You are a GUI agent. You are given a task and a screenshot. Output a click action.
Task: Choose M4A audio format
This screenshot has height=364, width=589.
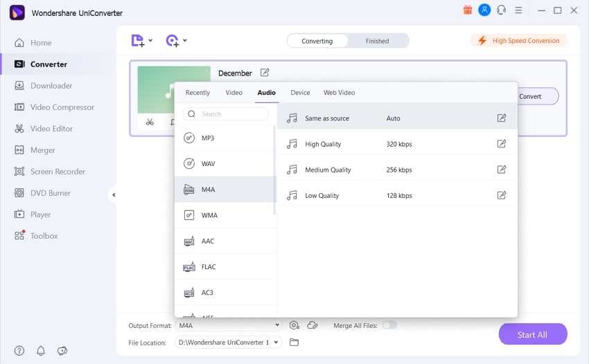click(x=225, y=190)
